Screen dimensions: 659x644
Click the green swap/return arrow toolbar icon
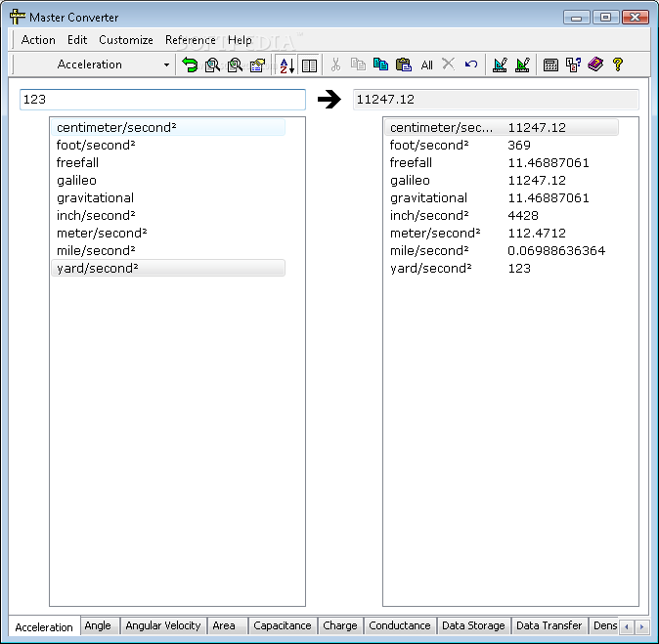(x=190, y=64)
